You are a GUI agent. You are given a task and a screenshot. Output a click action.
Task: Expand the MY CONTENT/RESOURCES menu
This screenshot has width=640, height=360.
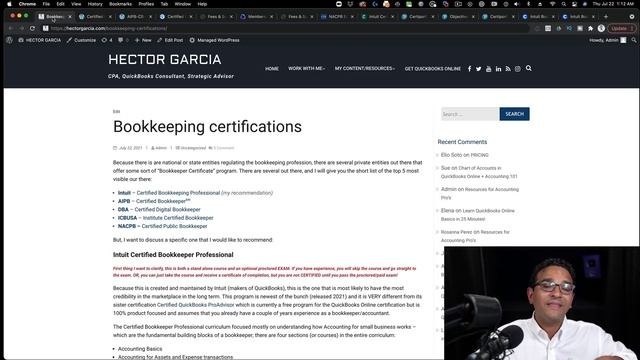point(365,69)
